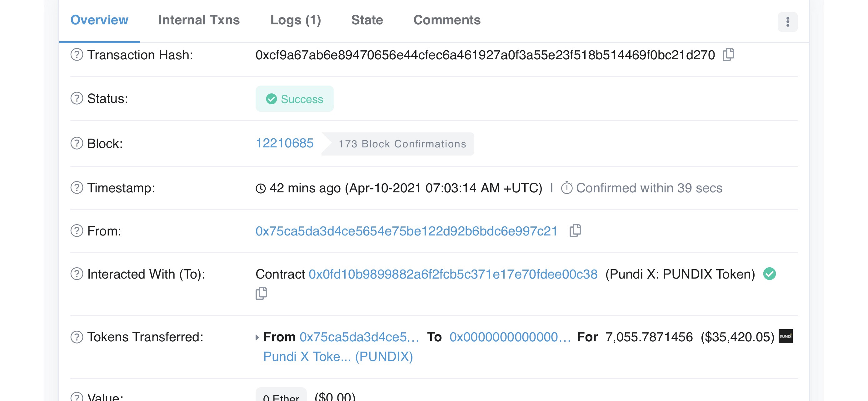The height and width of the screenshot is (401, 868).
Task: Click the Status help question icon
Action: pyautogui.click(x=77, y=98)
